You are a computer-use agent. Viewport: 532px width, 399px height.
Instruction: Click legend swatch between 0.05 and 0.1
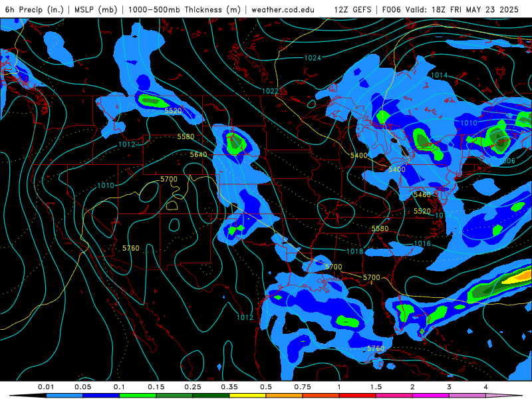click(101, 396)
